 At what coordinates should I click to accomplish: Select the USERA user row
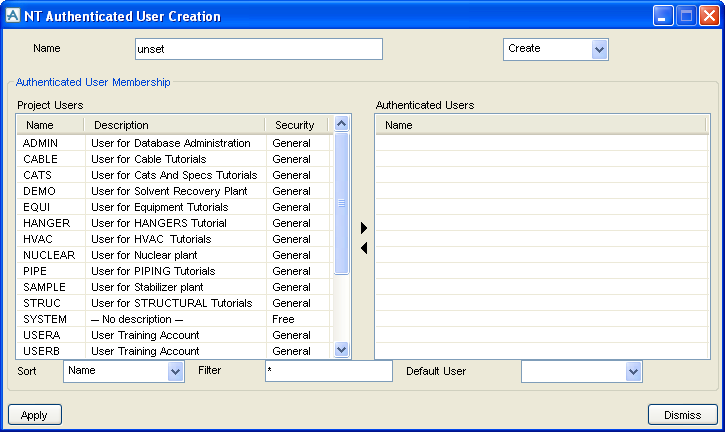tap(175, 335)
